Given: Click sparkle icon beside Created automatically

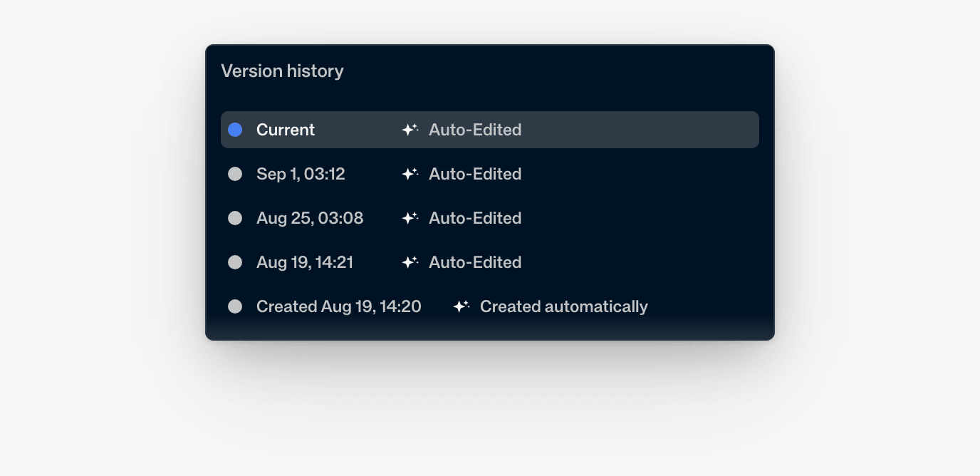Looking at the screenshot, I should (461, 306).
